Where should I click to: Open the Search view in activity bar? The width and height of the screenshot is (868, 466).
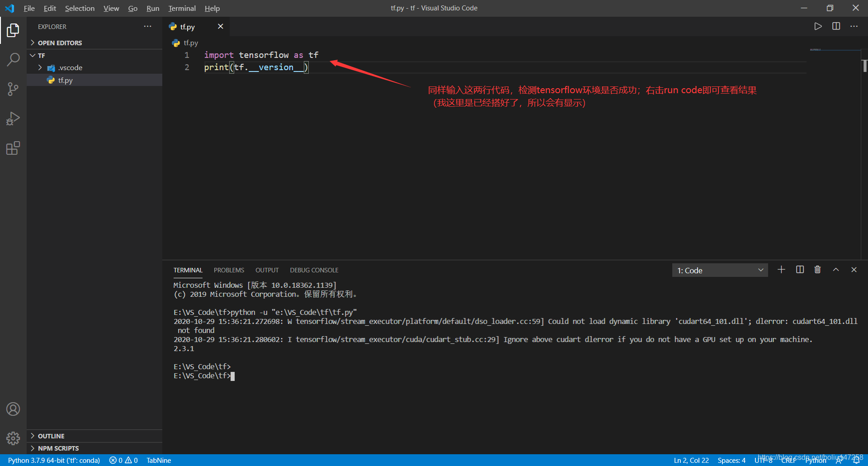13,60
